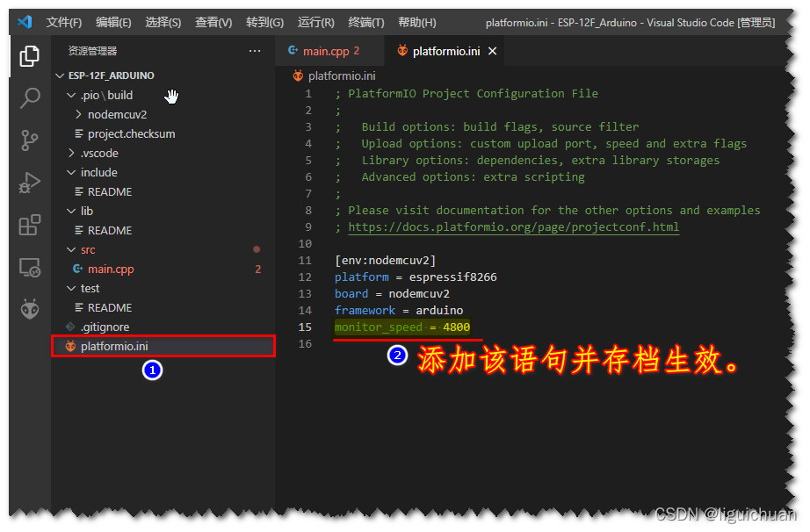Screen dimensions: 810x532
Task: Open the Search view in activity bar
Action: pyautogui.click(x=30, y=97)
